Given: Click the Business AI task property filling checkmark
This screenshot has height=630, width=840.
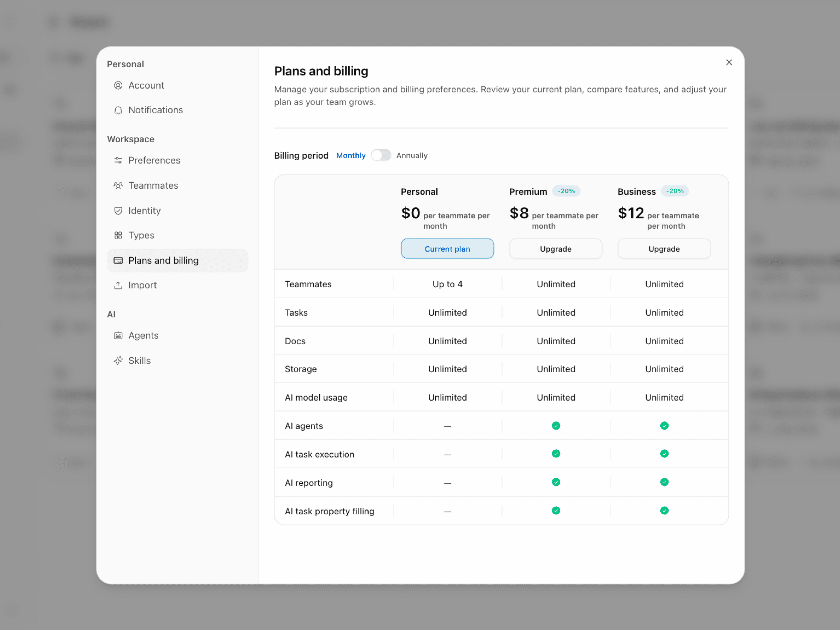Looking at the screenshot, I should coord(664,511).
